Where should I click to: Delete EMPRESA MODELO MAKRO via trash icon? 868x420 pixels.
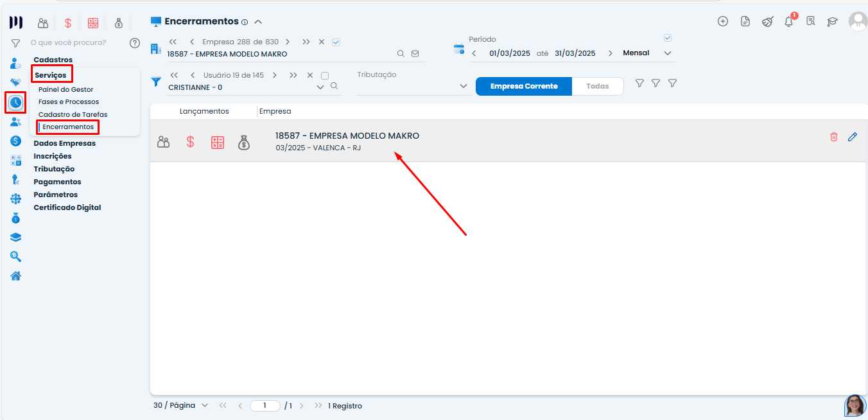835,137
